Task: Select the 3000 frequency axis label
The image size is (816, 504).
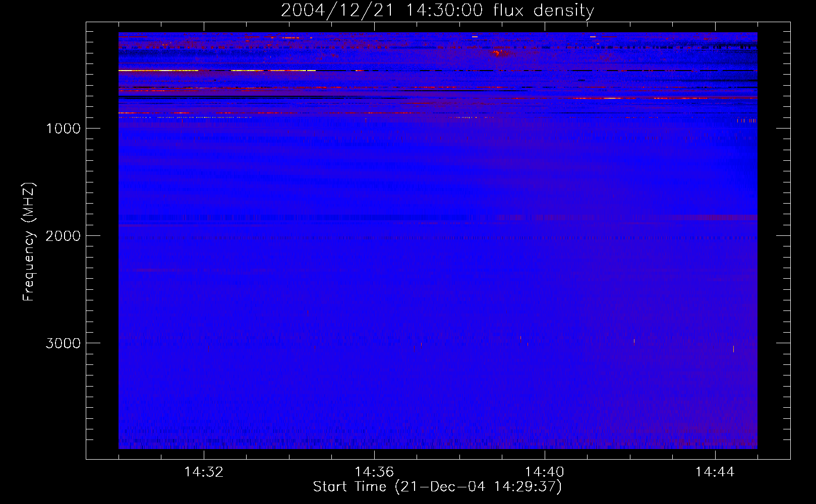Action: pyautogui.click(x=63, y=343)
